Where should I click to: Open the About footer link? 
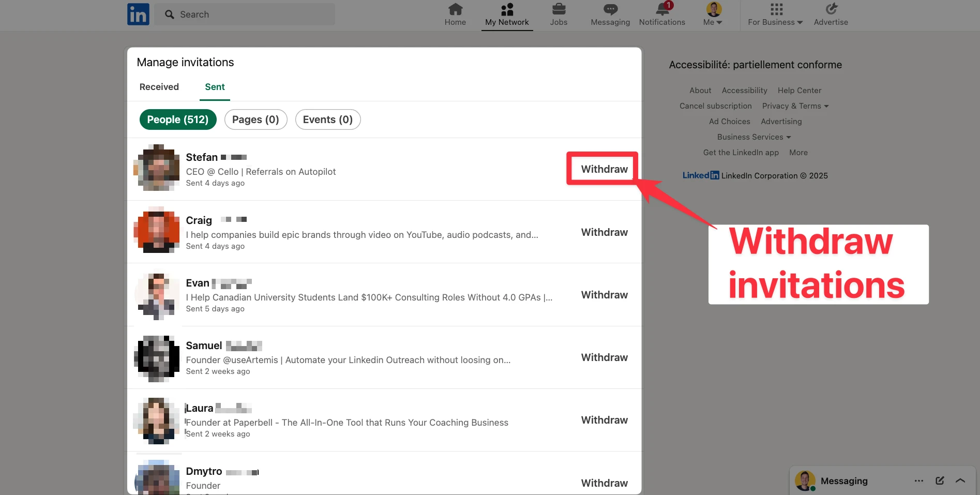(x=700, y=91)
